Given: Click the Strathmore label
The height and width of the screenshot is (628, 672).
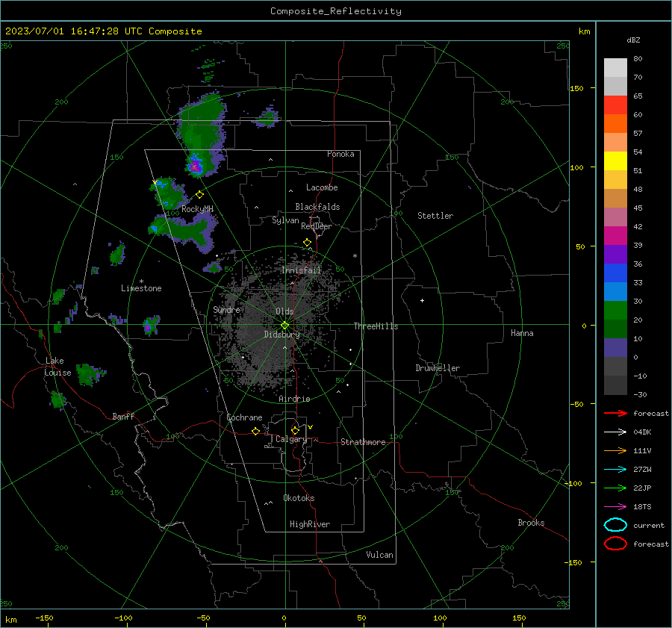Looking at the screenshot, I should click(x=363, y=442).
